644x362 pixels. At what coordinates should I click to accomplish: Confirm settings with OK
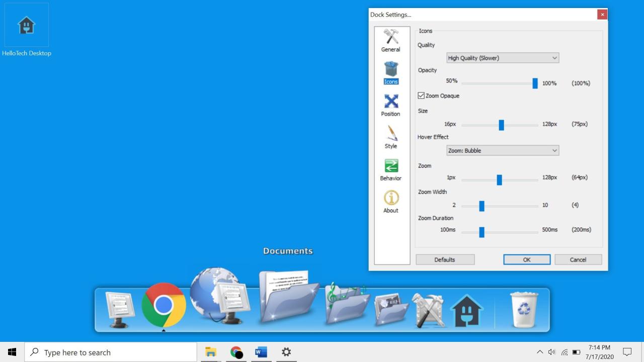point(527,259)
